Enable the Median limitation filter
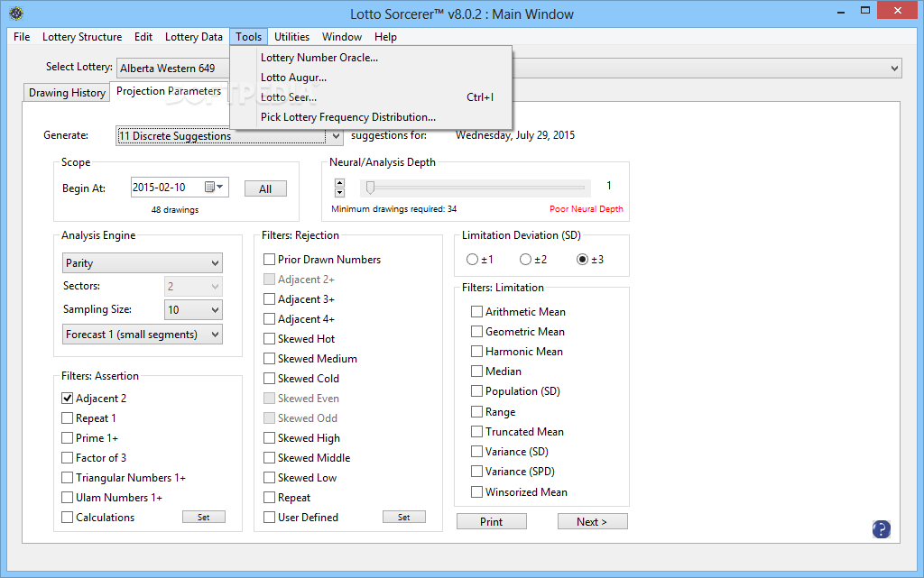924x578 pixels. tap(476, 372)
